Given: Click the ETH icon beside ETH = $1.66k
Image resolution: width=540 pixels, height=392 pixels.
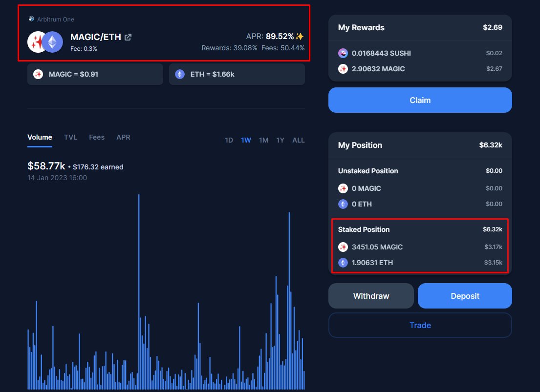Looking at the screenshot, I should [x=180, y=74].
